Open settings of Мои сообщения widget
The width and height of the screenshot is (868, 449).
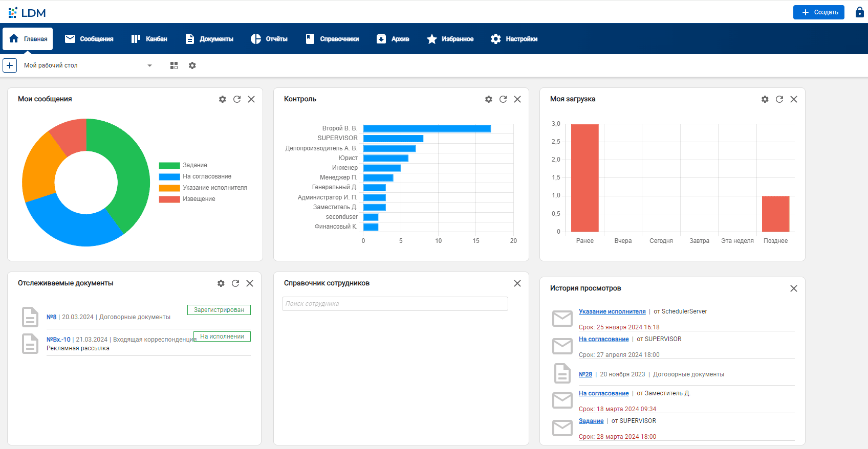coord(223,99)
